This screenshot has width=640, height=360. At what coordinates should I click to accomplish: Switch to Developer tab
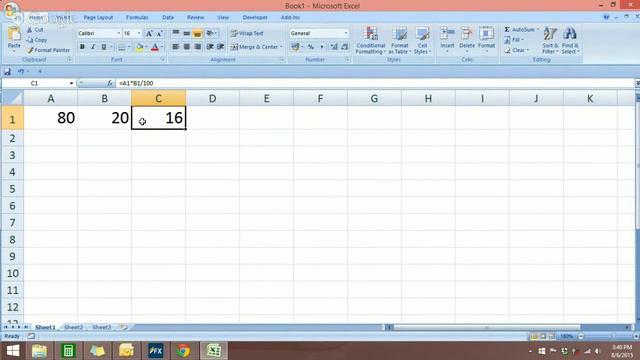[255, 18]
